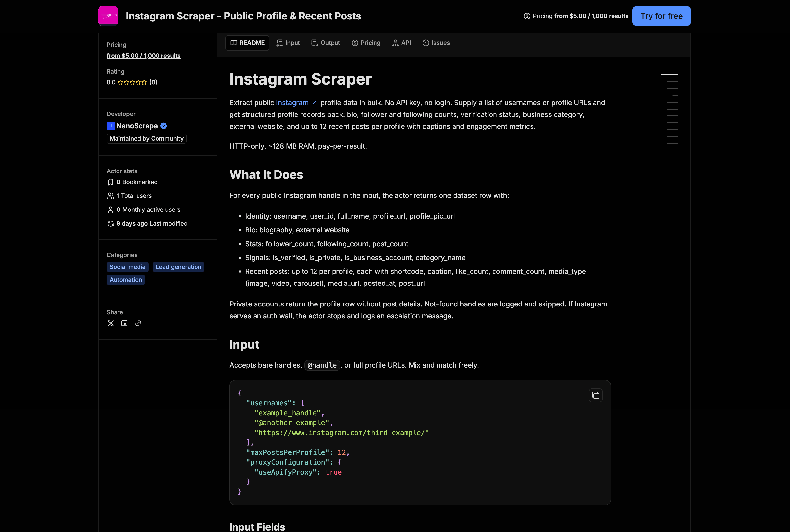Click the Bookmarked stat icon

click(x=111, y=182)
